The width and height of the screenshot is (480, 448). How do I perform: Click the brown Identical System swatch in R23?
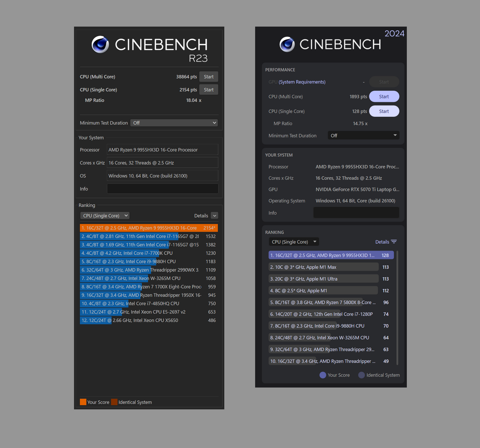(114, 402)
